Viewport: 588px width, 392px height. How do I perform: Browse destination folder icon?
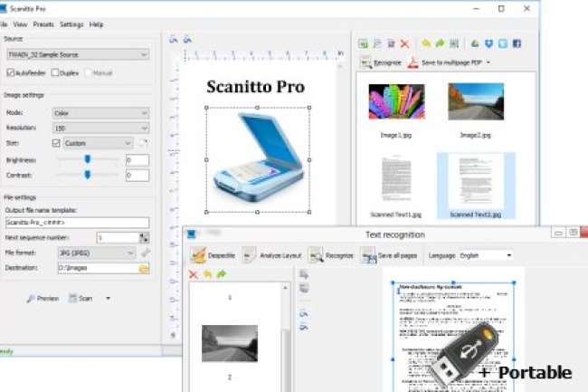[x=144, y=268]
